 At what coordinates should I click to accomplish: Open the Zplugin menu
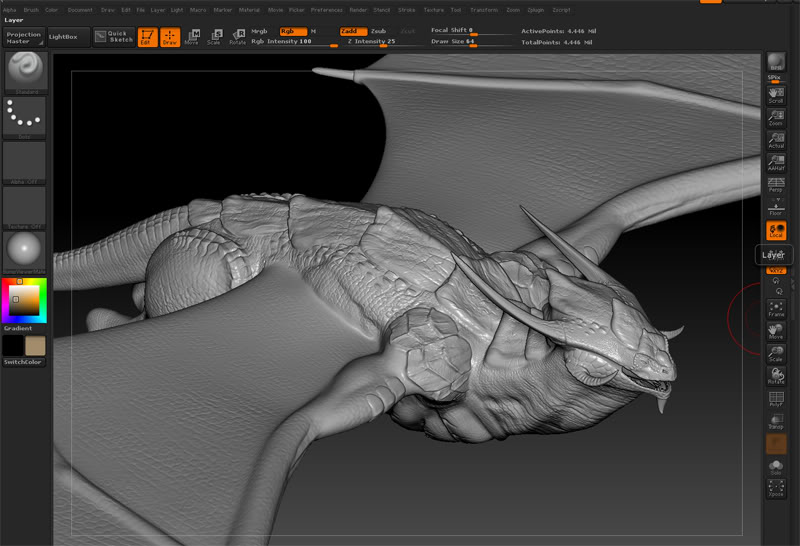tap(535, 10)
